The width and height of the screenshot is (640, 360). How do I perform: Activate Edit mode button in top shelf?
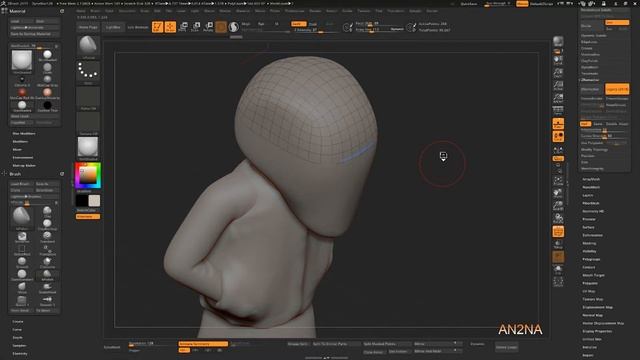click(158, 27)
